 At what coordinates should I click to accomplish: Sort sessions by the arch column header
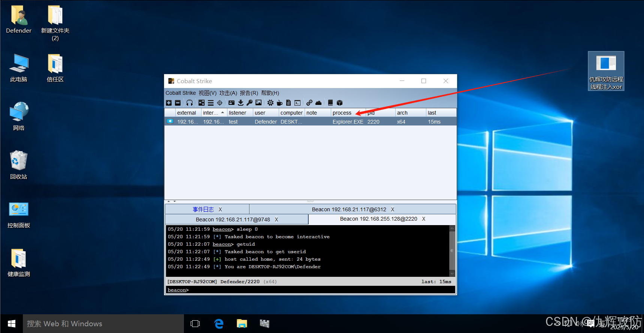[411, 113]
